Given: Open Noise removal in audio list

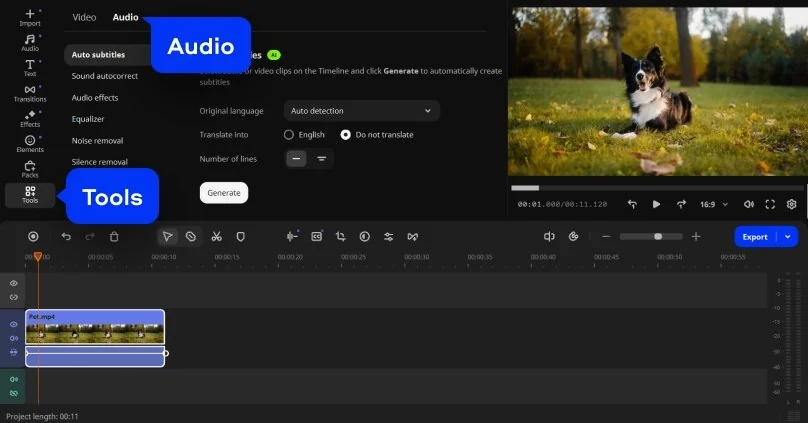Looking at the screenshot, I should point(97,141).
